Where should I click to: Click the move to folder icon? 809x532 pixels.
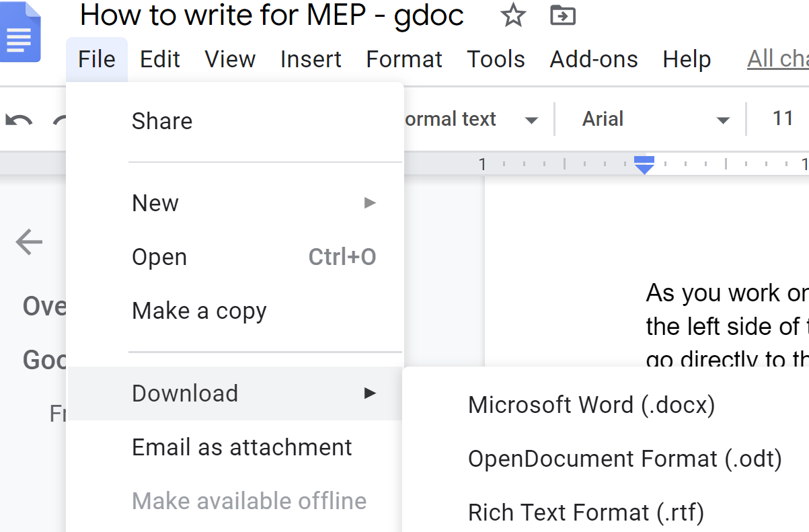pyautogui.click(x=562, y=15)
